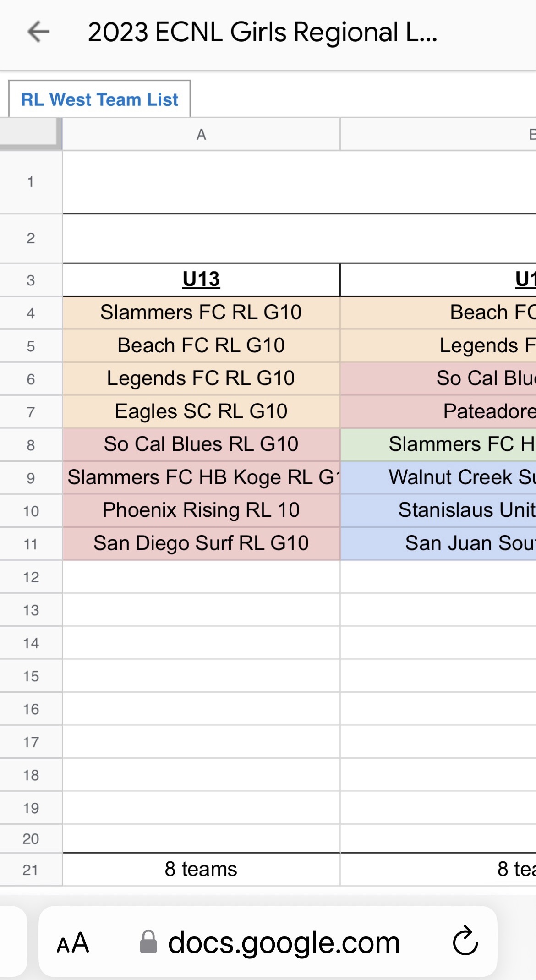Screen dimensions: 536x980
Task: Tap the page reload icon
Action: click(x=465, y=942)
